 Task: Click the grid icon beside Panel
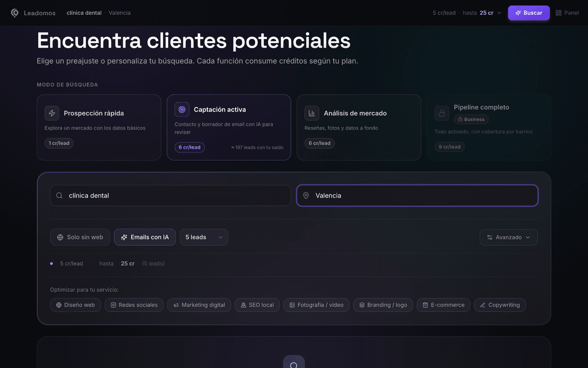(x=559, y=13)
